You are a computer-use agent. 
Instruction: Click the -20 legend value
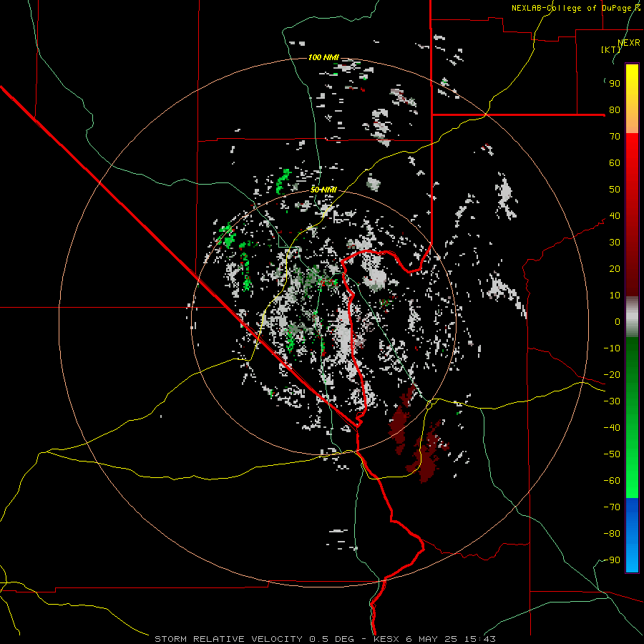(612, 374)
